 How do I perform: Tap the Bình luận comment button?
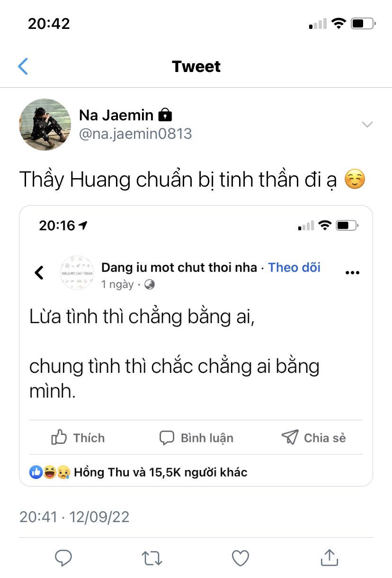196,438
